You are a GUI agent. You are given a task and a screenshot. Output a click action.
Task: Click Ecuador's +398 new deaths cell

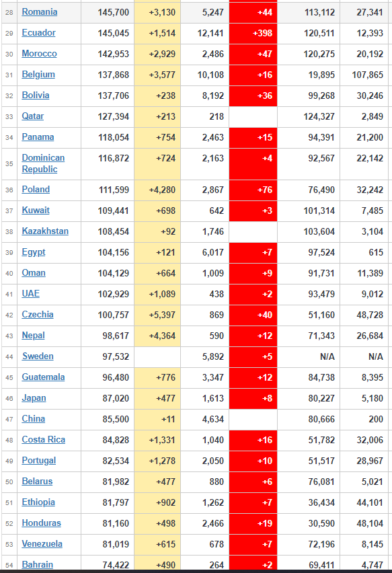[x=253, y=33]
